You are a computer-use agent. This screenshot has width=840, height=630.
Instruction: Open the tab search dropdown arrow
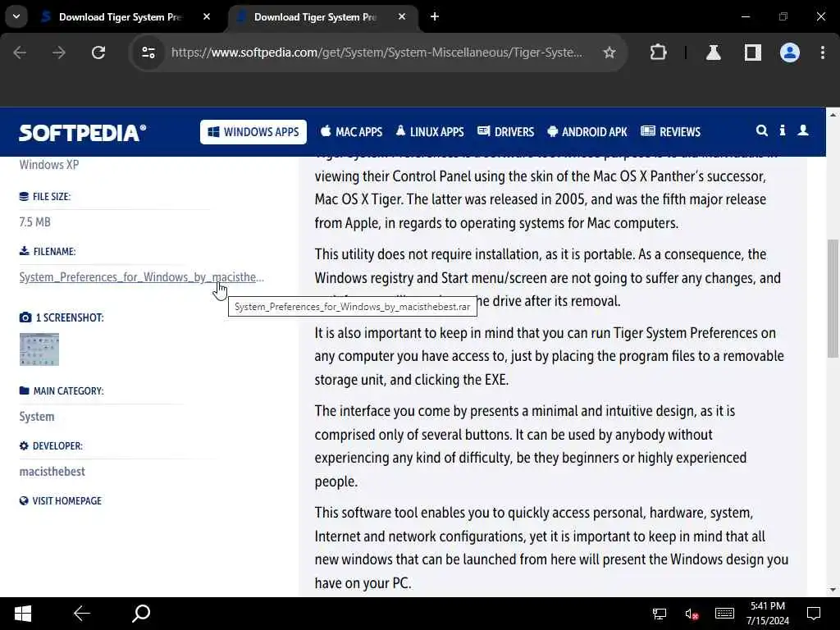coord(16,16)
